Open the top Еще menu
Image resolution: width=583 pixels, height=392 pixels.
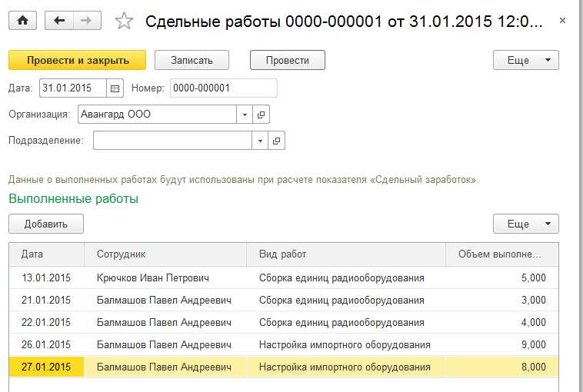point(525,60)
